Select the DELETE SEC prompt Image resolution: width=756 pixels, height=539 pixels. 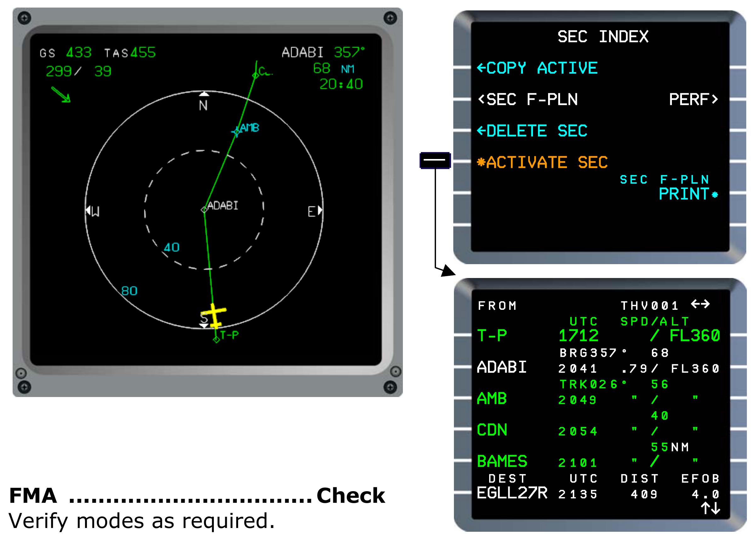532,131
